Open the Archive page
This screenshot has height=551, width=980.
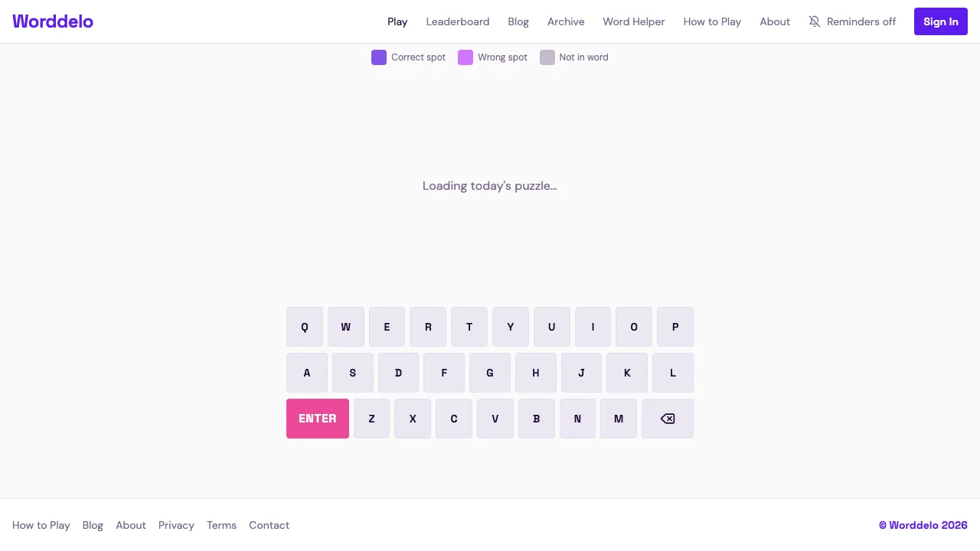click(566, 21)
